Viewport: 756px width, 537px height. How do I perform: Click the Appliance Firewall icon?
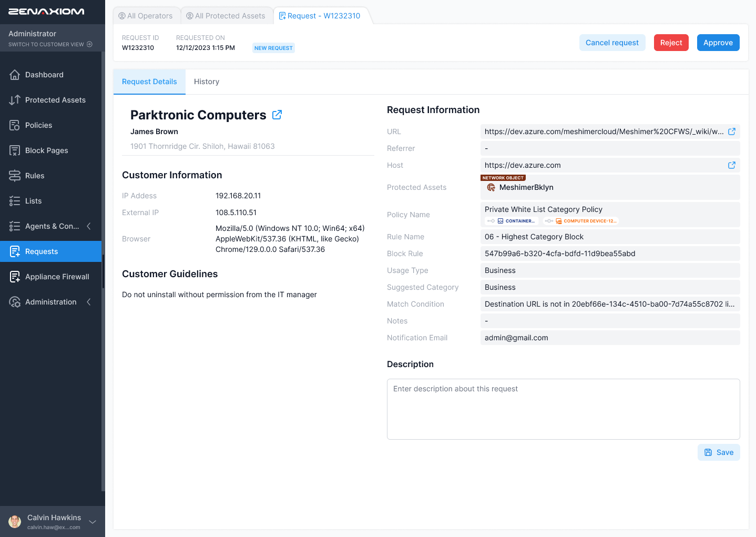click(x=15, y=277)
